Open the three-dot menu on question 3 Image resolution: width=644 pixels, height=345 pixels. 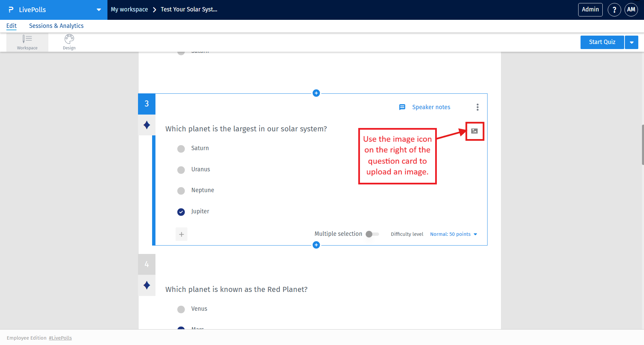coord(477,107)
